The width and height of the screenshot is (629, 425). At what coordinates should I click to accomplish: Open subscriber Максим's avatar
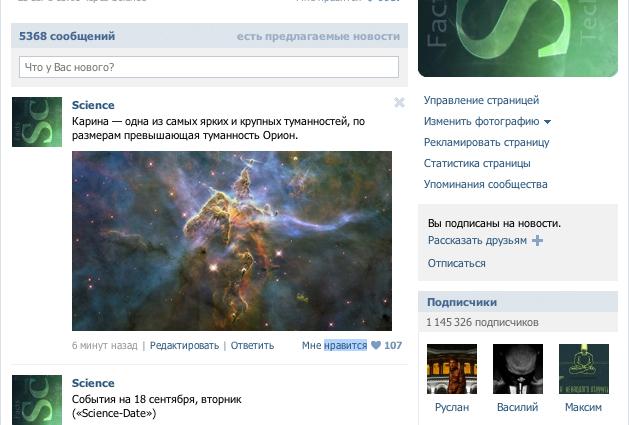(x=584, y=369)
